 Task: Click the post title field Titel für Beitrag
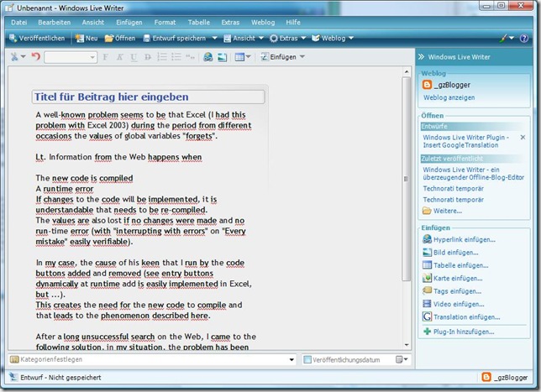pos(149,97)
